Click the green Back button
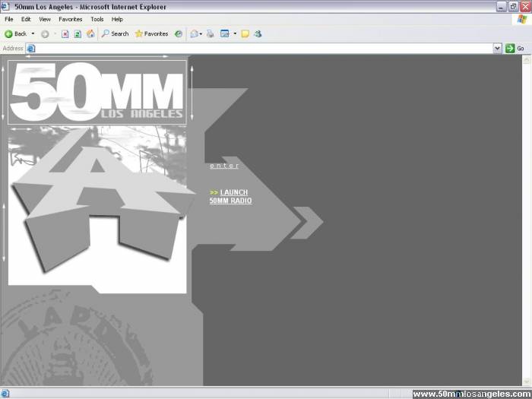Image resolution: width=532 pixels, height=399 pixels. [15, 33]
